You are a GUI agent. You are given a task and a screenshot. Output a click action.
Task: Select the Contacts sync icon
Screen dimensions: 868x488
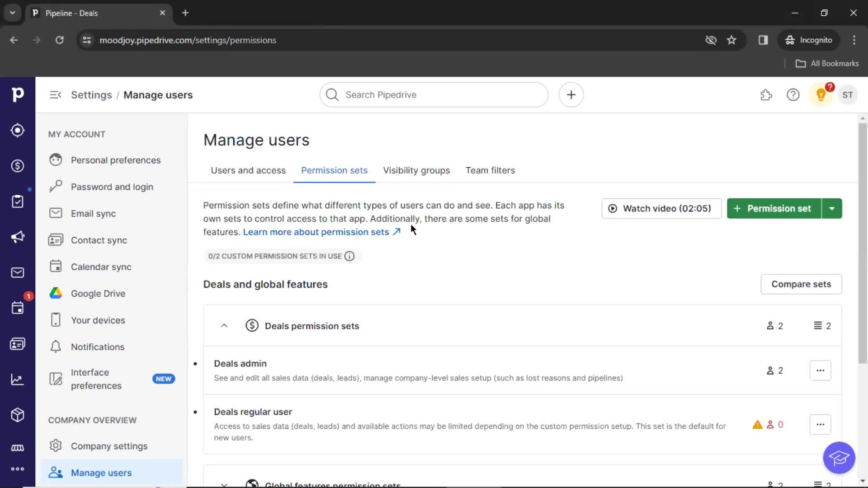56,240
